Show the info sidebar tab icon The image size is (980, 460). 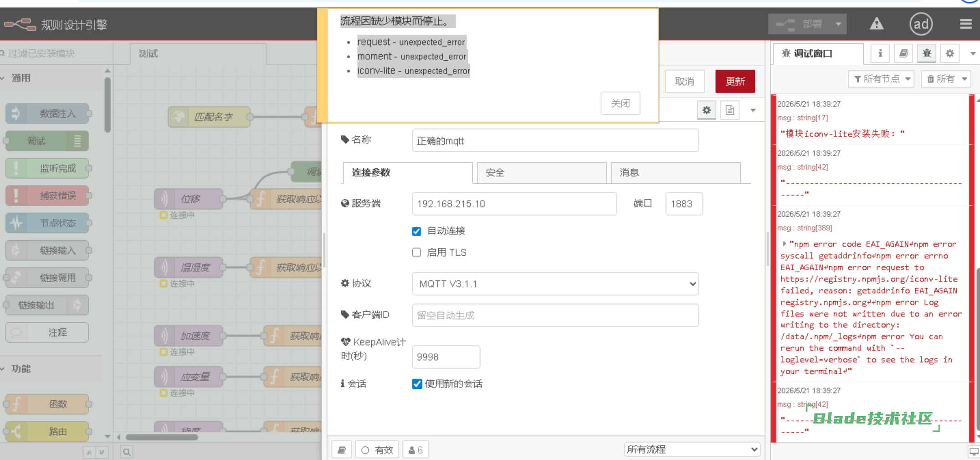pos(880,53)
